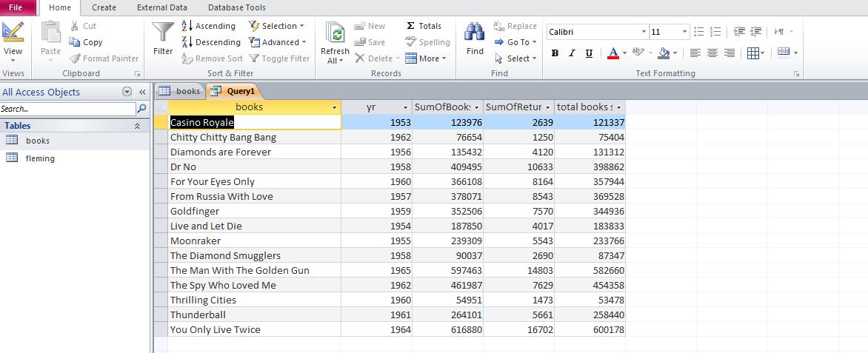Open All Access Objects menu arrow
Image resolution: width=868 pixels, height=353 pixels.
pyautogui.click(x=127, y=92)
